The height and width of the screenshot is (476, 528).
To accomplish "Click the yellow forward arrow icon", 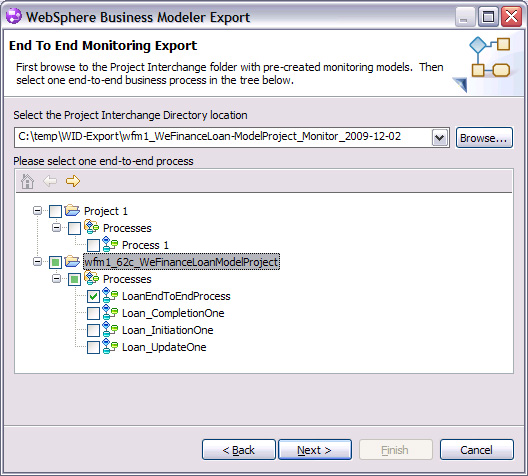I will [73, 181].
